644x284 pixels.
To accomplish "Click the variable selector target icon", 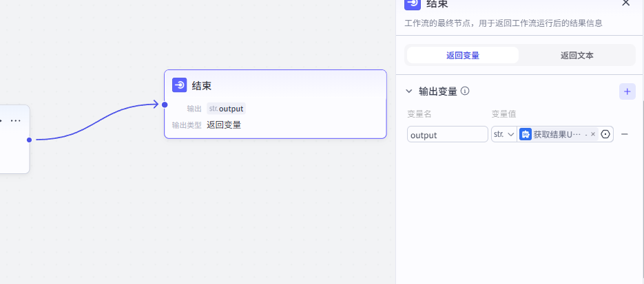I will coord(605,134).
